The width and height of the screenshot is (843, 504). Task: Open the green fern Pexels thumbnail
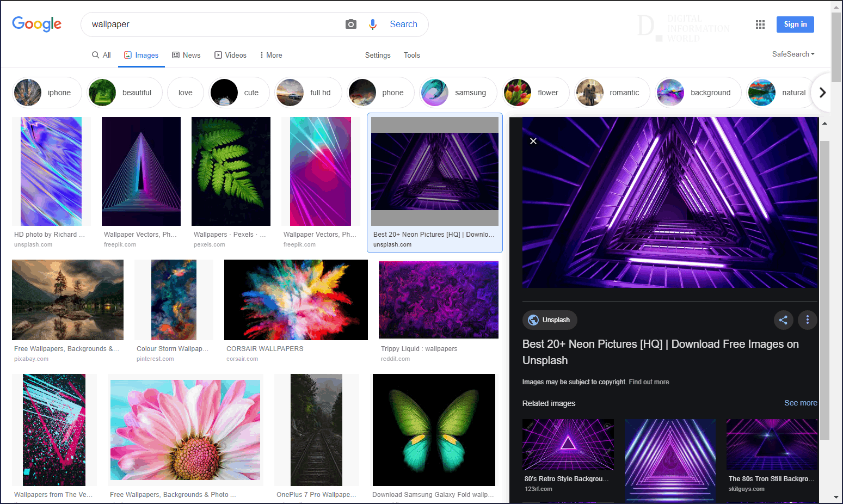pos(231,171)
